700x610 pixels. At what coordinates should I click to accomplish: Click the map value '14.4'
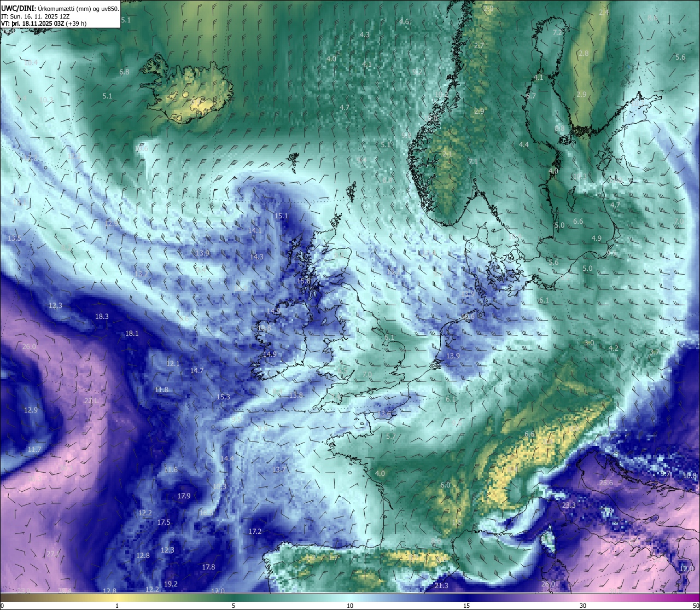(x=227, y=458)
